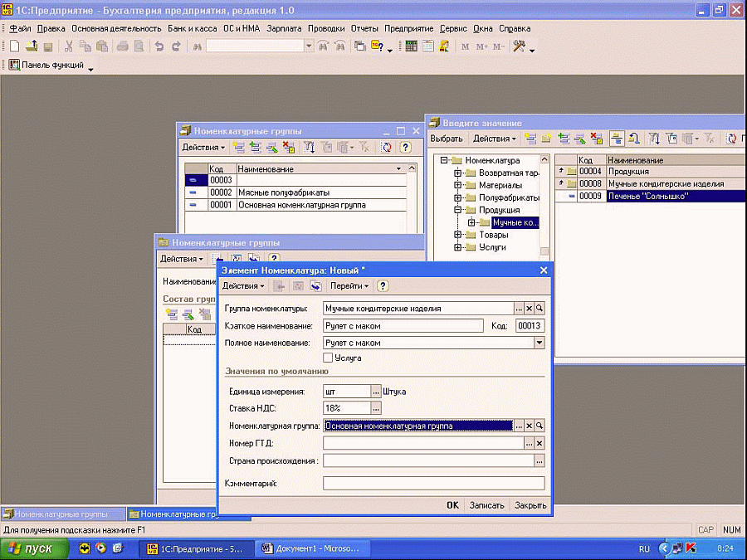Image resolution: width=747 pixels, height=560 pixels.
Task: Expand the Товары tree node
Action: 457,235
